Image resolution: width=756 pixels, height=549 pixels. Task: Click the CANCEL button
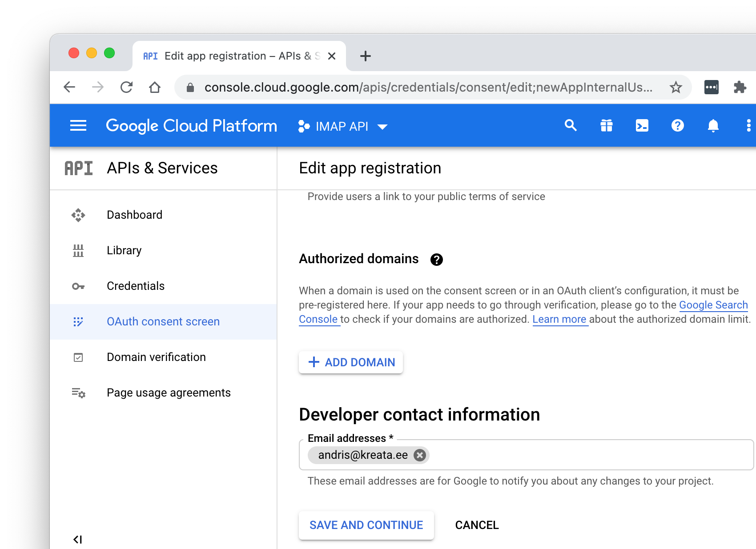pos(477,525)
